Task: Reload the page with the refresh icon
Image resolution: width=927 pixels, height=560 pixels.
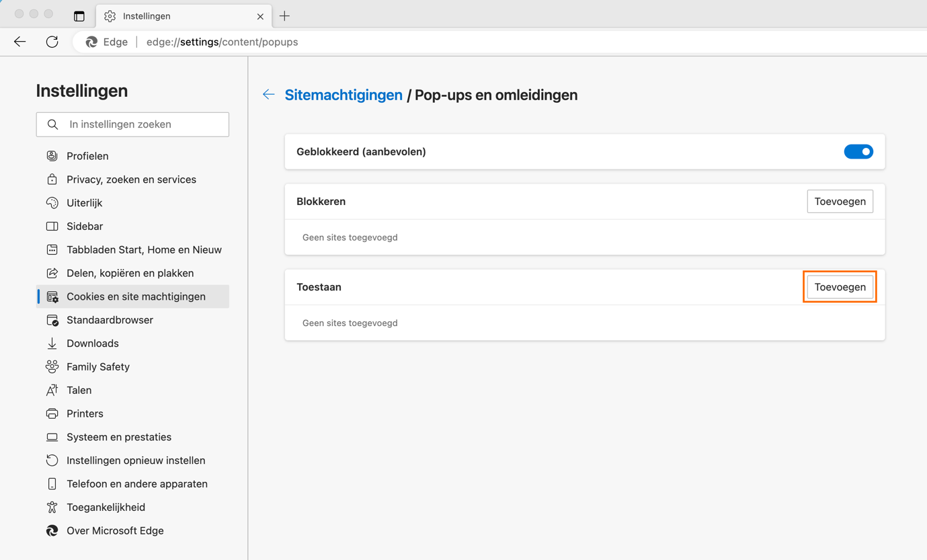Action: [52, 41]
